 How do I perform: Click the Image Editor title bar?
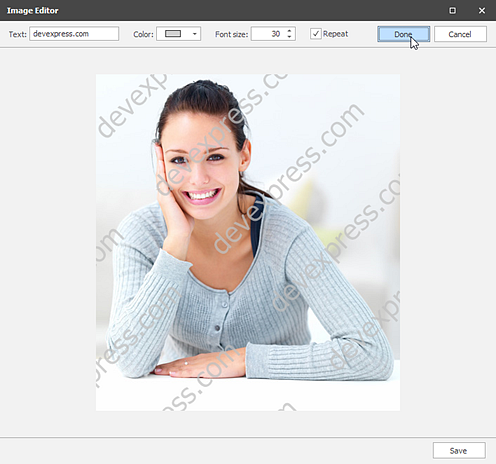click(233, 10)
